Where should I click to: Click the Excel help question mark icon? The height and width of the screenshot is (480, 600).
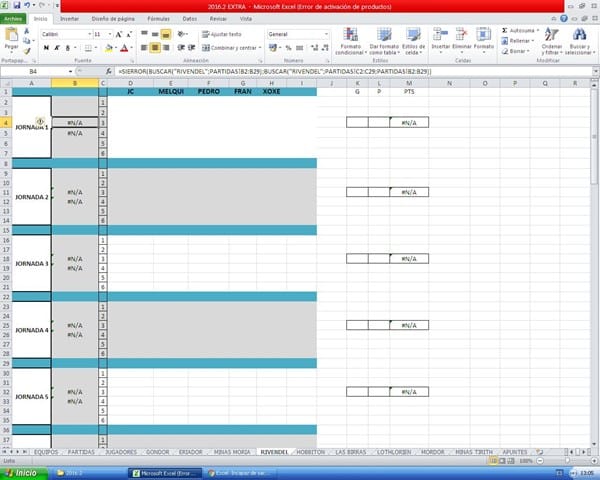(x=564, y=18)
